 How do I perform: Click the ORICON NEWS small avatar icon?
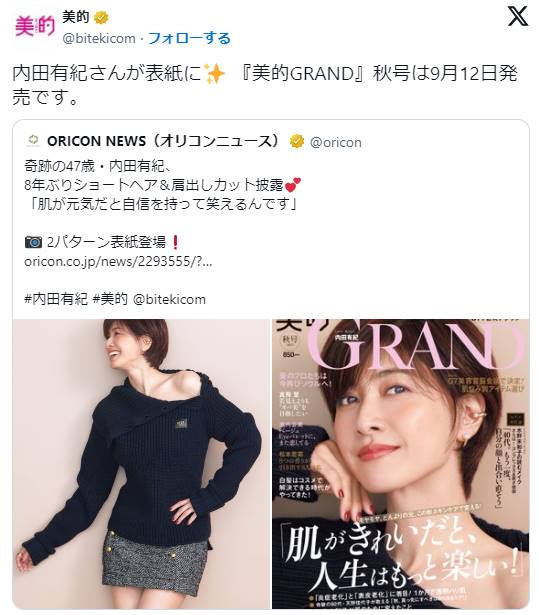coord(33,141)
